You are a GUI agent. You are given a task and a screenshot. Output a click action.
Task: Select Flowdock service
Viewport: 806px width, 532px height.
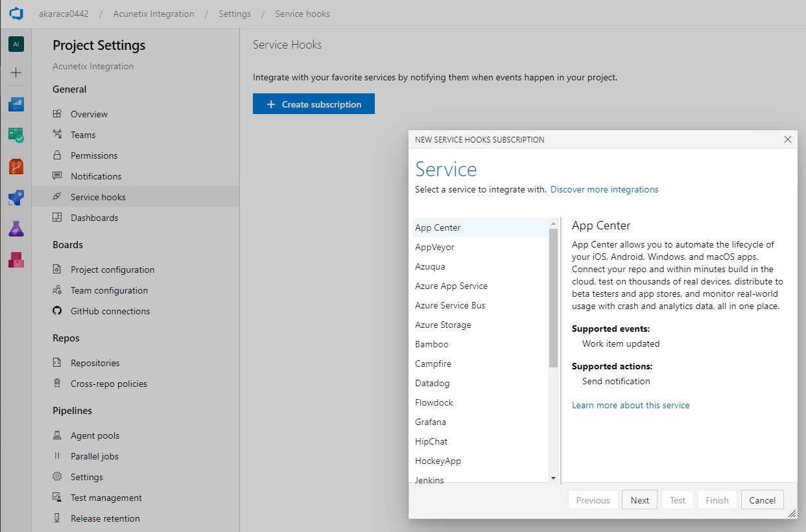(x=480, y=402)
